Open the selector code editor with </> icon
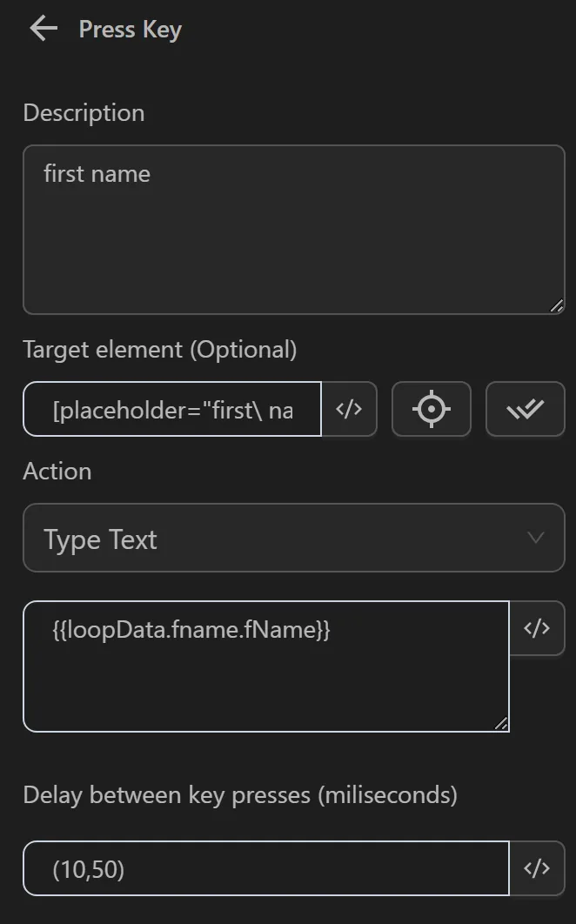This screenshot has width=576, height=924. click(x=351, y=409)
